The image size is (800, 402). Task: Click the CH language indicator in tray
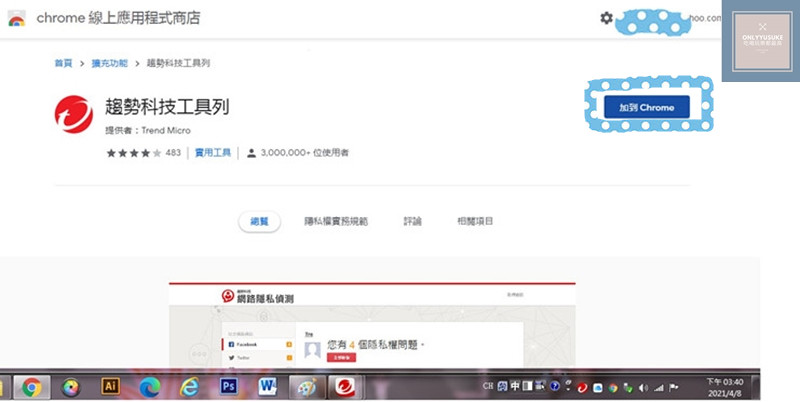click(x=488, y=386)
